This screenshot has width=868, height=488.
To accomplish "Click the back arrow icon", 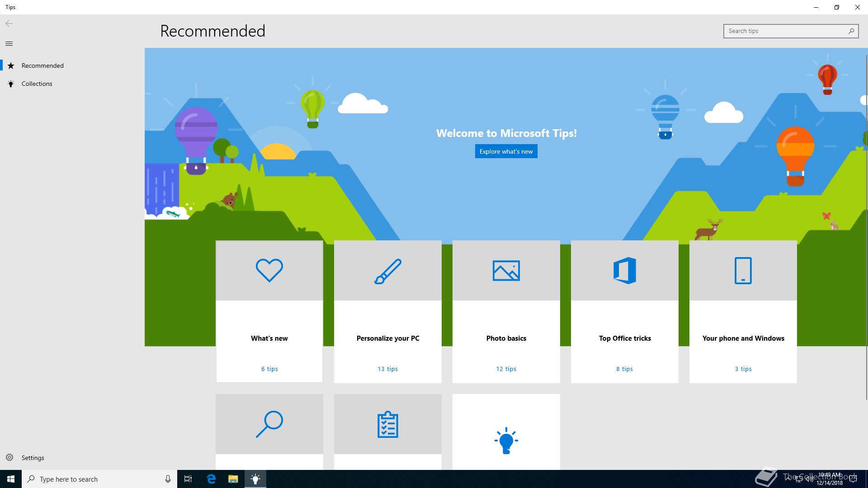I will pos(9,23).
